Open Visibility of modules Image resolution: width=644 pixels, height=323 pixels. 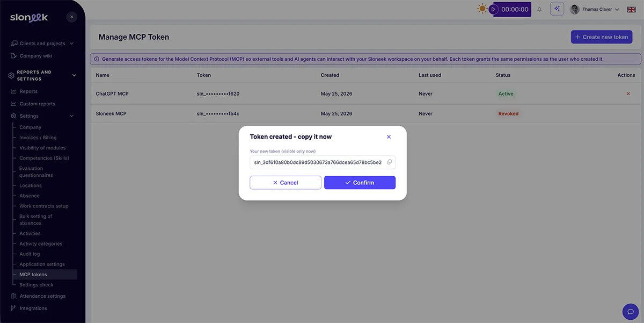click(x=42, y=148)
